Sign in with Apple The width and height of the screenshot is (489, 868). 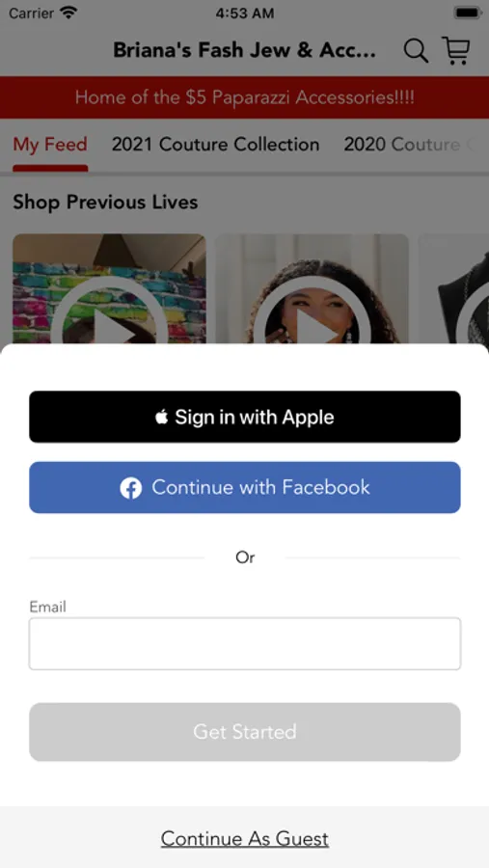point(245,417)
